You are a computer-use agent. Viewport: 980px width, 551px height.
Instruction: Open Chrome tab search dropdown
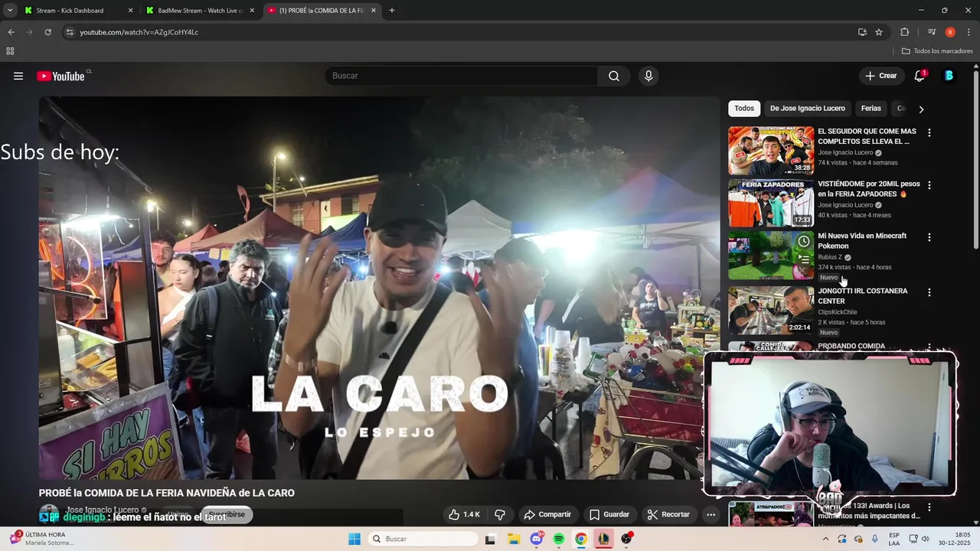[10, 11]
